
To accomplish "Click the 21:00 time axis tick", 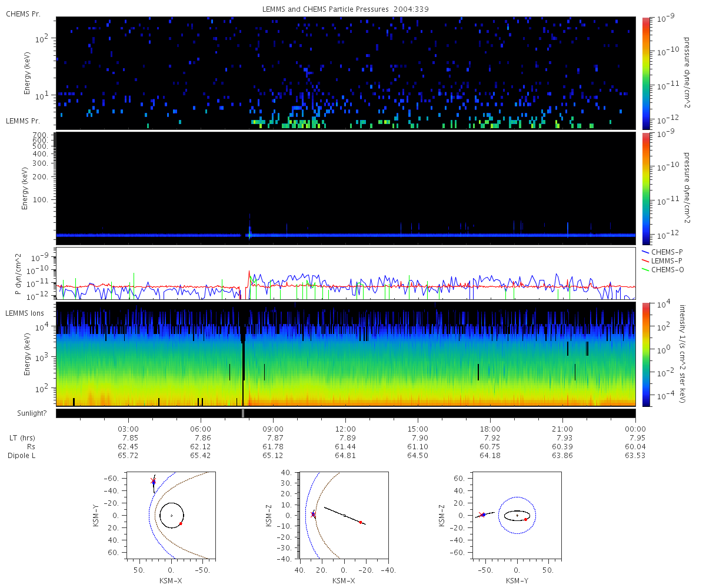I will [563, 429].
